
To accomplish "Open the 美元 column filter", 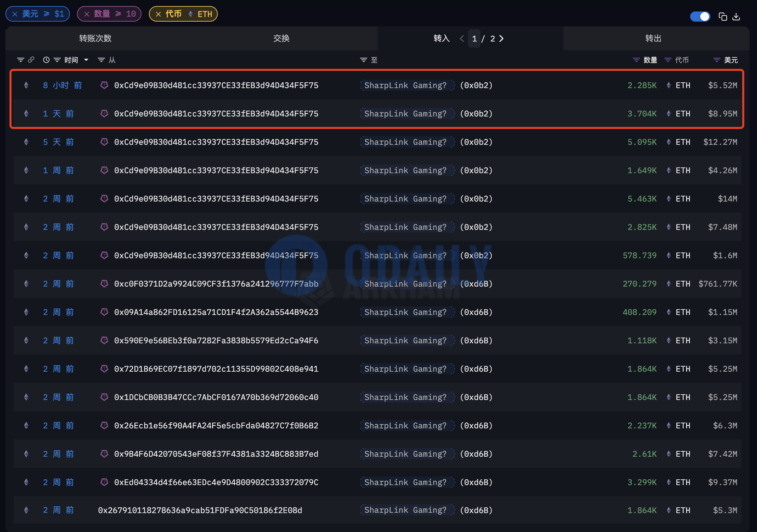I will 717,60.
